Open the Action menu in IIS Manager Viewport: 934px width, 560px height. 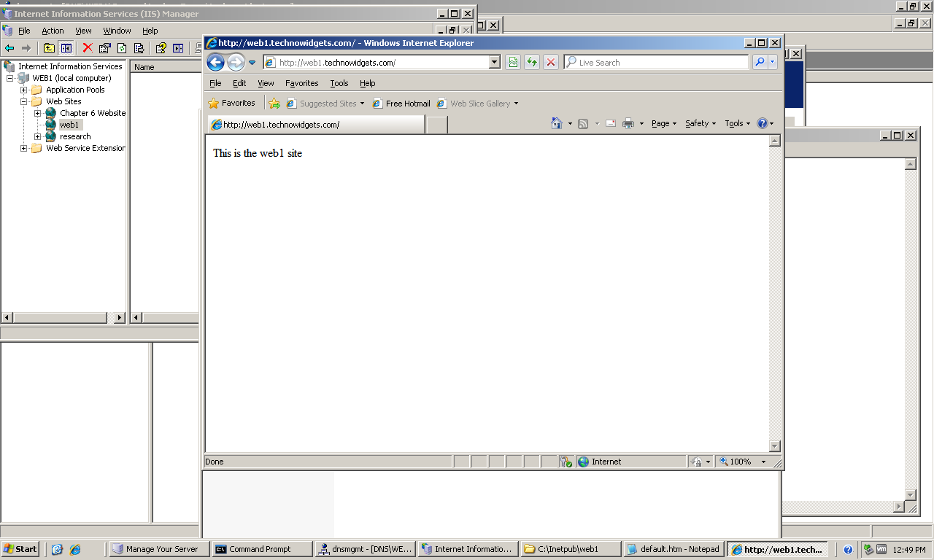coord(53,31)
